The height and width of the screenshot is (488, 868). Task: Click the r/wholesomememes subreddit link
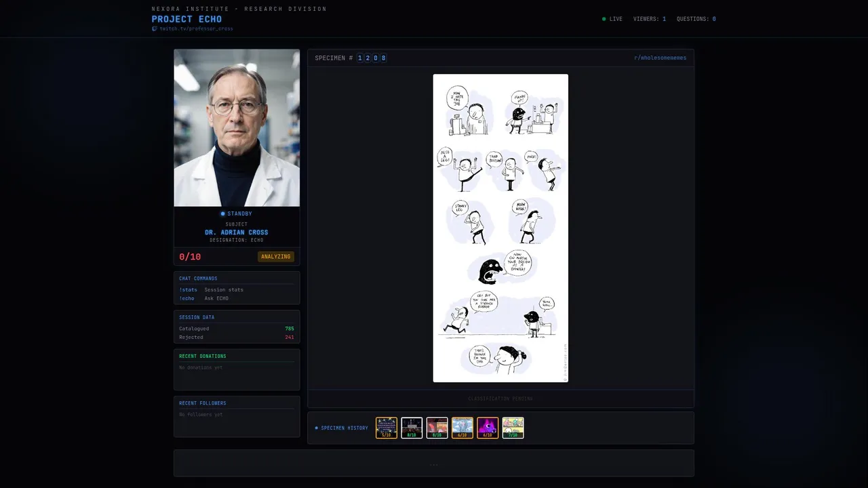click(x=660, y=58)
